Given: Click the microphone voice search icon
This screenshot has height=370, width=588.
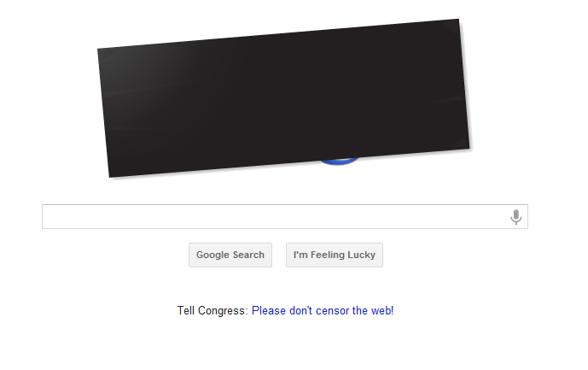Looking at the screenshot, I should click(x=516, y=217).
